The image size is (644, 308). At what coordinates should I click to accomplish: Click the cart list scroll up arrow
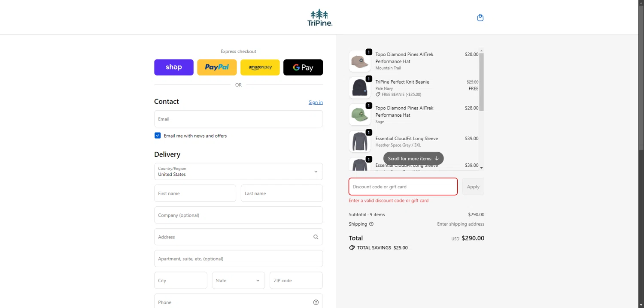482,51
